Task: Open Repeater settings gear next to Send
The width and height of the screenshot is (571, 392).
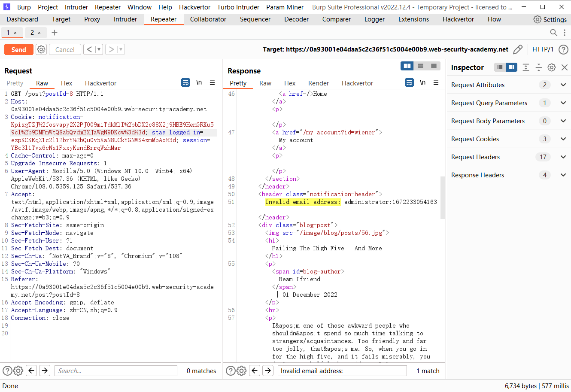Action: coord(41,49)
